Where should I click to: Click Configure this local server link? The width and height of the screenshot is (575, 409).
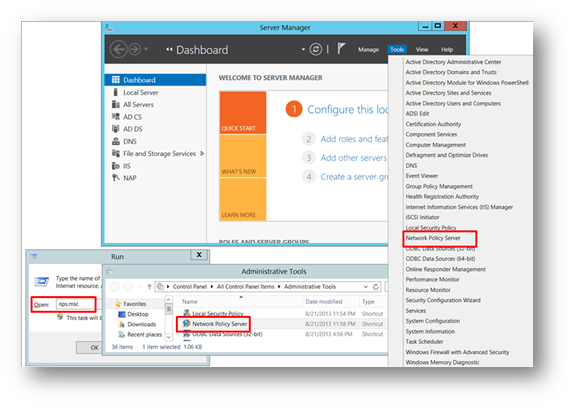point(347,109)
